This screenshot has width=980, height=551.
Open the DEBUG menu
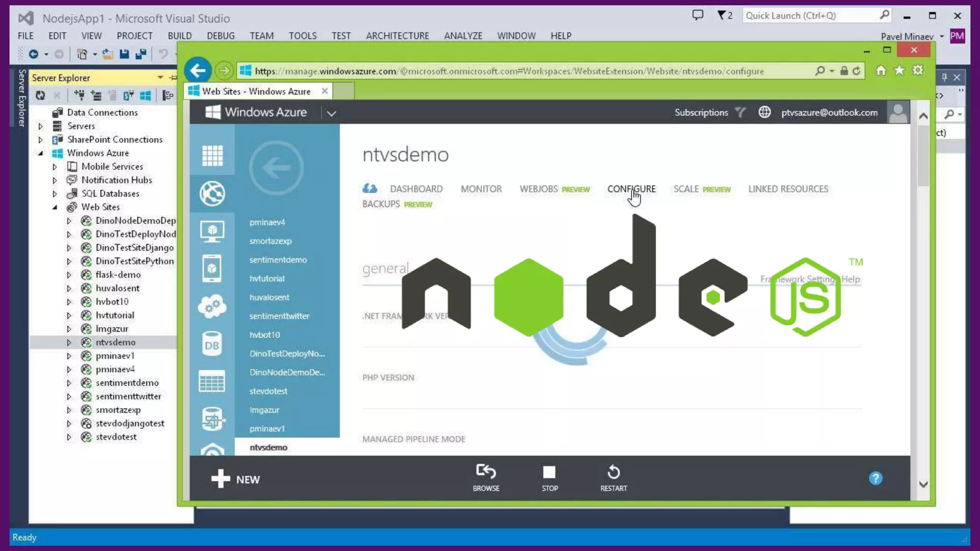(220, 36)
